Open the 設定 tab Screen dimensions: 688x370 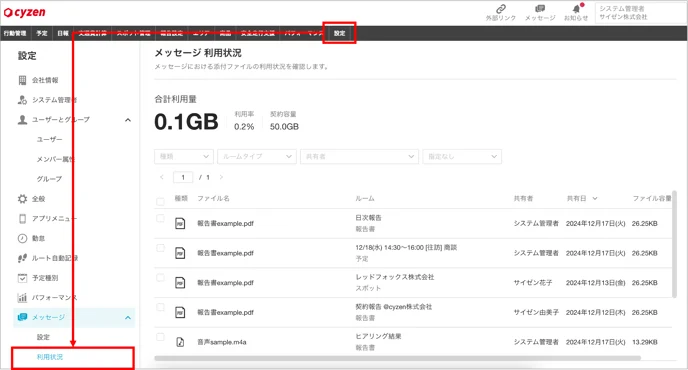click(339, 33)
